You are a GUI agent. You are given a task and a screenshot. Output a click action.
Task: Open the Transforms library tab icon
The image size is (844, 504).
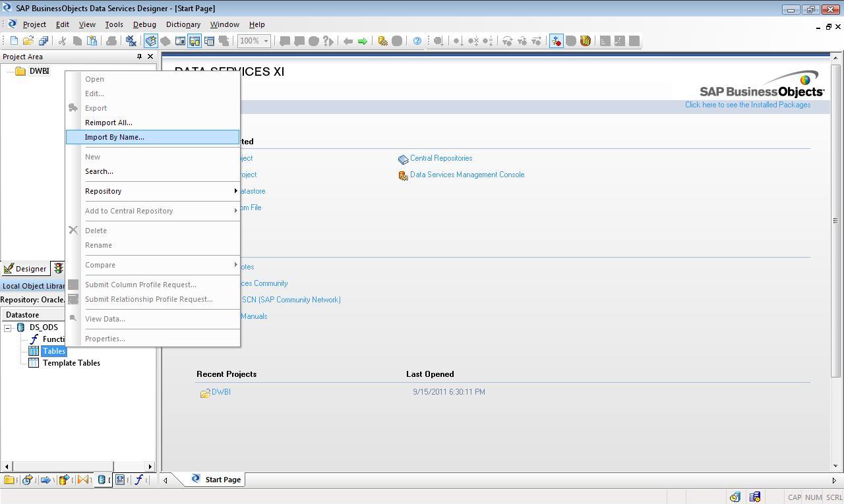click(x=83, y=480)
